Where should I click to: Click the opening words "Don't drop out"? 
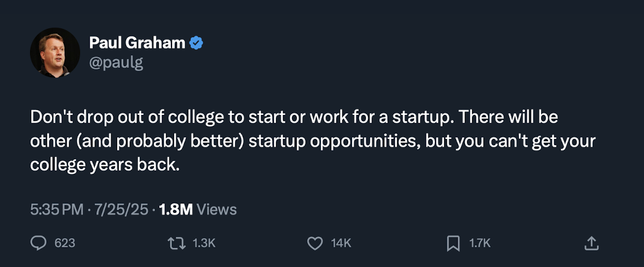79,117
